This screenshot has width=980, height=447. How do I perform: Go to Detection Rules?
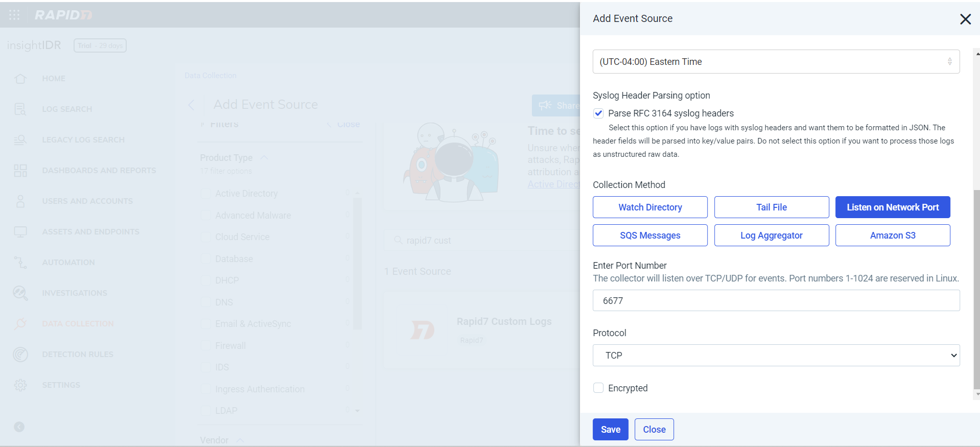coord(78,355)
